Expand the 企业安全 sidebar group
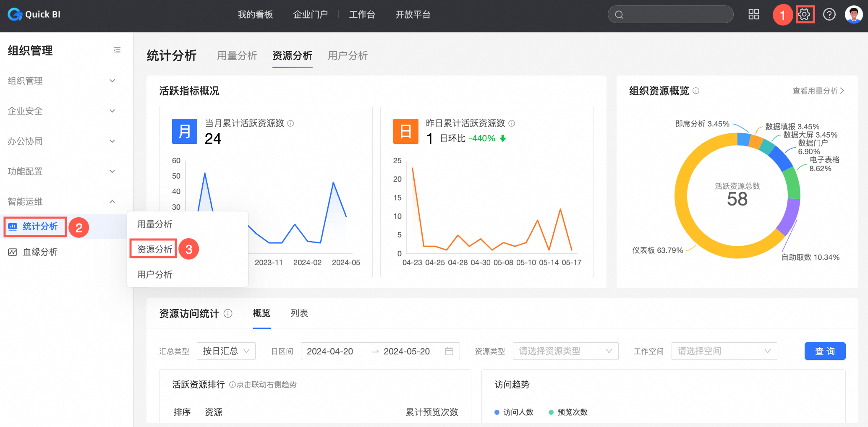 [x=62, y=111]
